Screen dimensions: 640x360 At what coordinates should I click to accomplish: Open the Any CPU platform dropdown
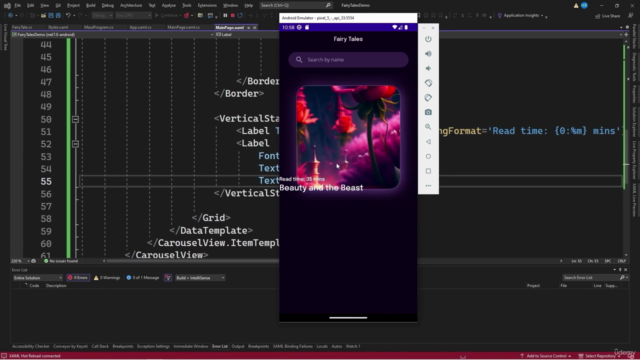(133, 16)
